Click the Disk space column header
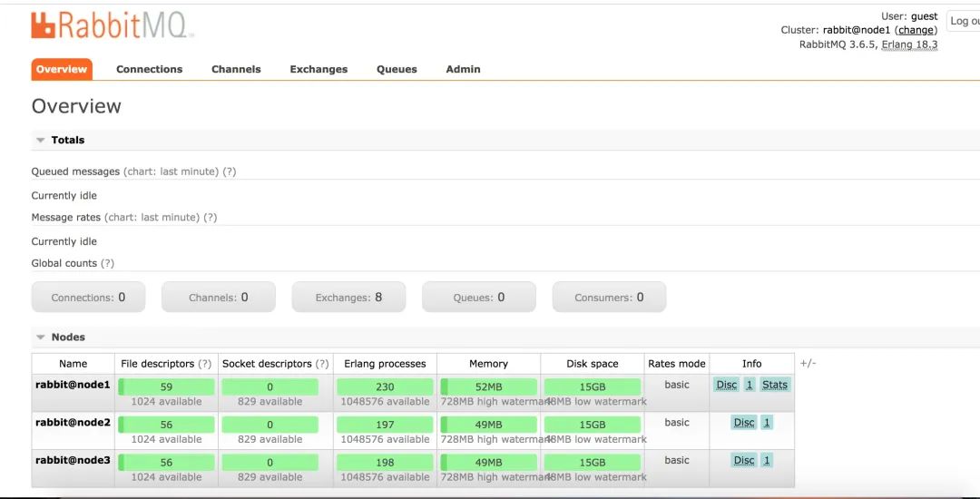 (593, 364)
